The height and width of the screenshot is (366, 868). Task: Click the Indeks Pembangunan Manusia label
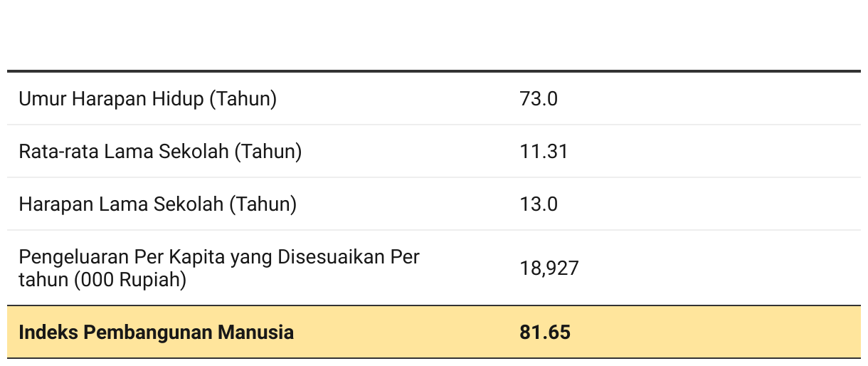point(156,332)
